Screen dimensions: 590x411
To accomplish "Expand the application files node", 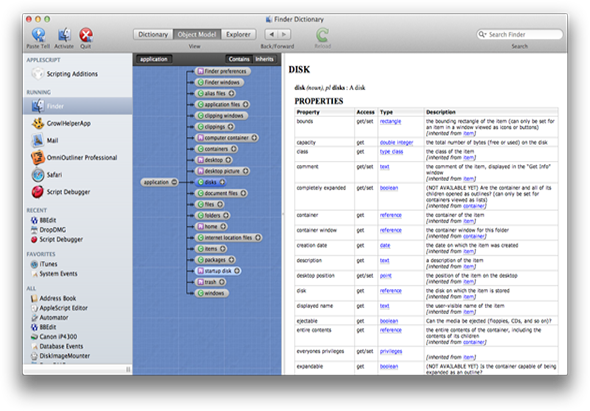I will pos(245,104).
